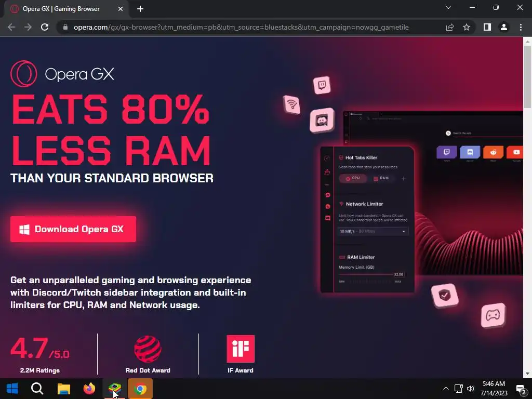532x399 pixels.
Task: Reload the current page
Action: pyautogui.click(x=45, y=27)
